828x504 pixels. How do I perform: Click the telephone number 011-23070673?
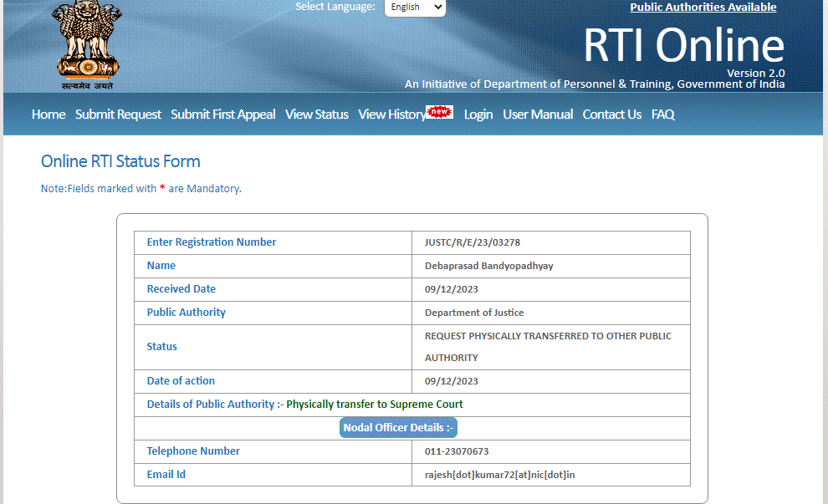[457, 451]
